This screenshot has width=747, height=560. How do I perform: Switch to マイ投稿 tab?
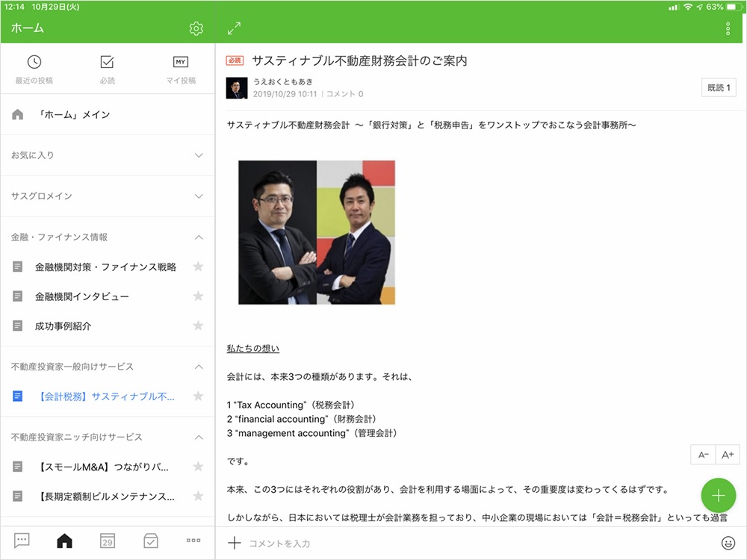(181, 70)
